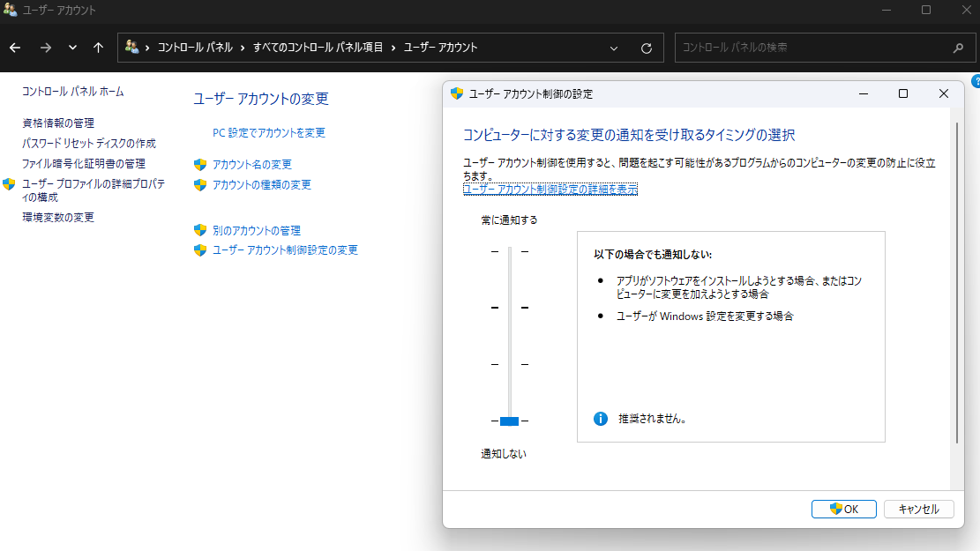
Task: Open the address bar dropdown chevron
Action: pos(613,48)
